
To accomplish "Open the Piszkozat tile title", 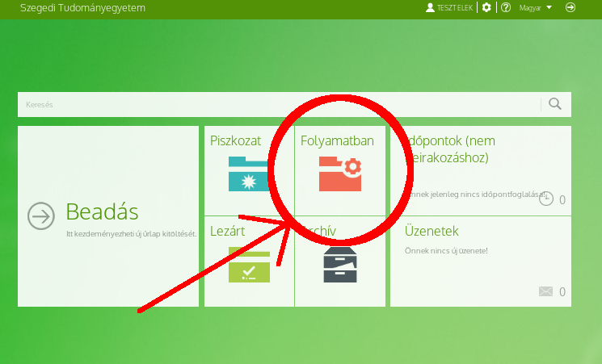I will (235, 141).
